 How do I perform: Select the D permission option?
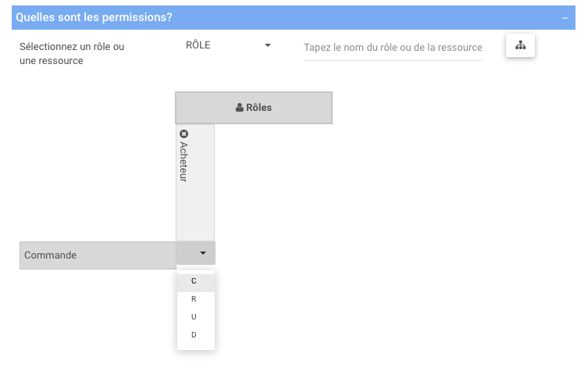click(x=194, y=335)
